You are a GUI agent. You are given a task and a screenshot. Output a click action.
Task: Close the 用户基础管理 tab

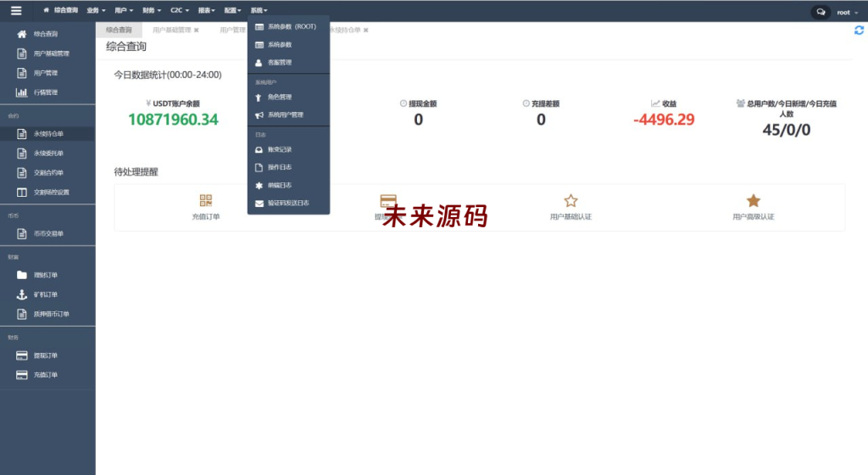196,30
